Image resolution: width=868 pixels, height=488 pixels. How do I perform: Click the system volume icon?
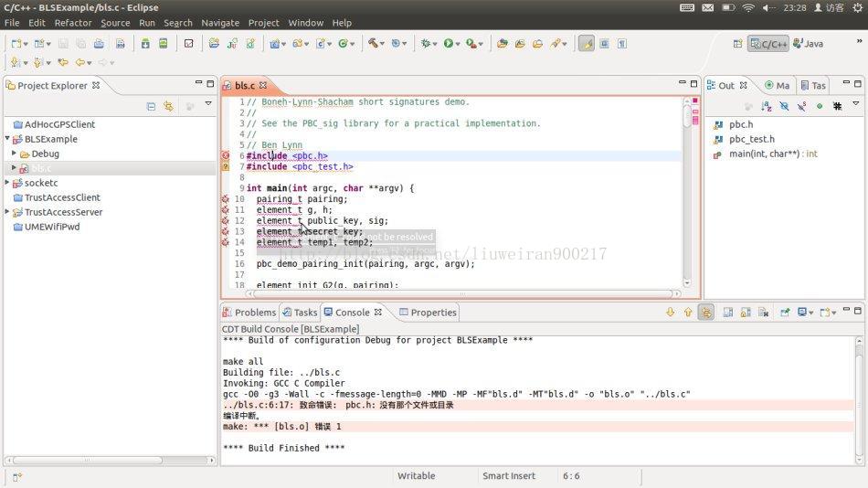click(768, 7)
